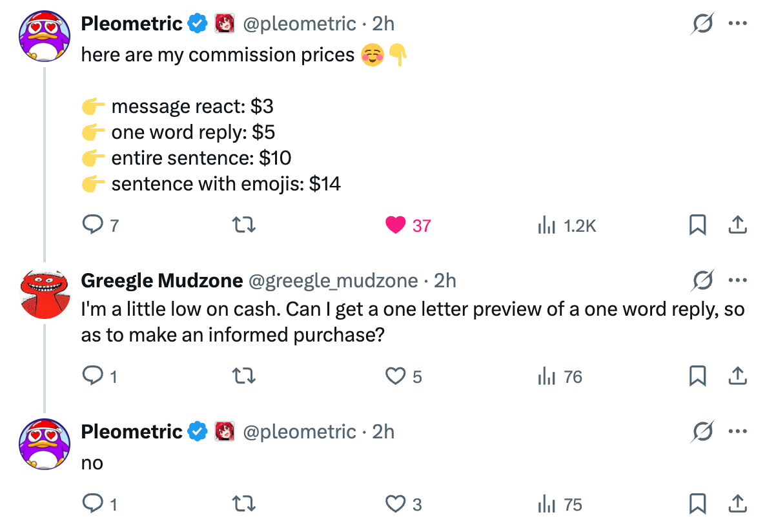Unlike the commission prices tweet
Image resolution: width=767 pixels, height=532 pixels.
tap(394, 225)
